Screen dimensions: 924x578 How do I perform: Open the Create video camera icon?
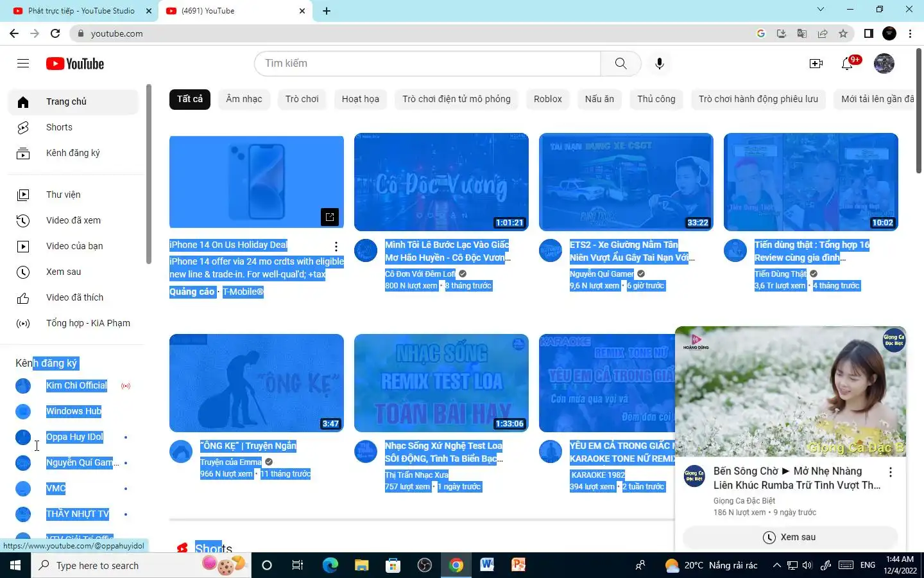tap(816, 64)
